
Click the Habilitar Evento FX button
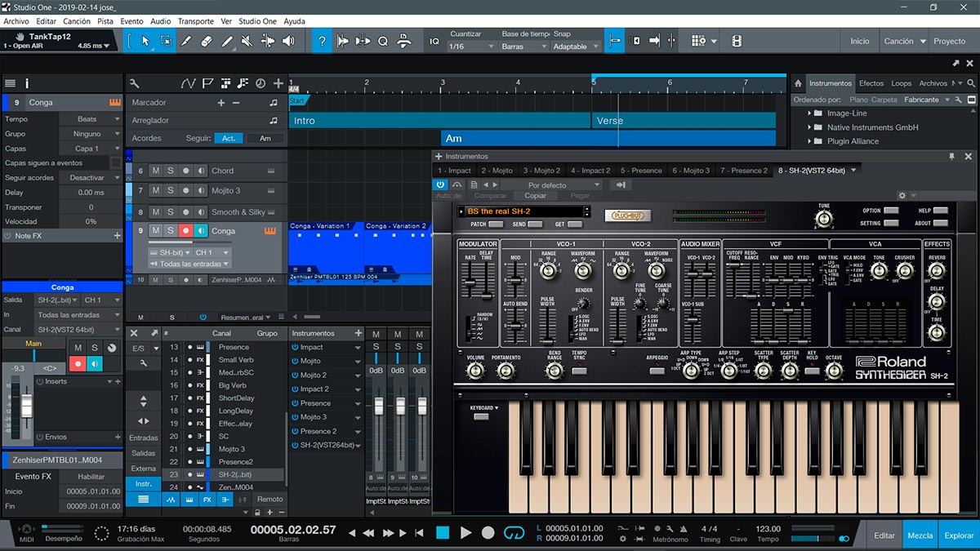coord(91,477)
